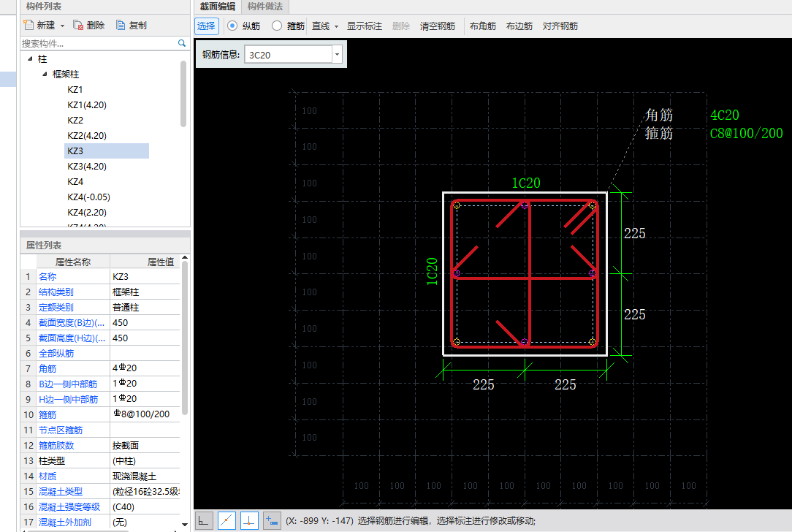
Task: Select KZ4(-0.05) in the component tree
Action: point(89,197)
